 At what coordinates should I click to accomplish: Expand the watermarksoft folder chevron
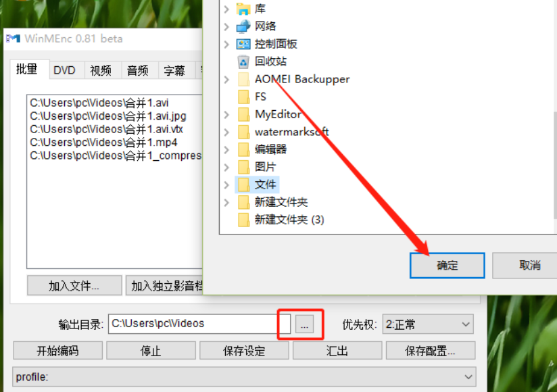coord(226,132)
